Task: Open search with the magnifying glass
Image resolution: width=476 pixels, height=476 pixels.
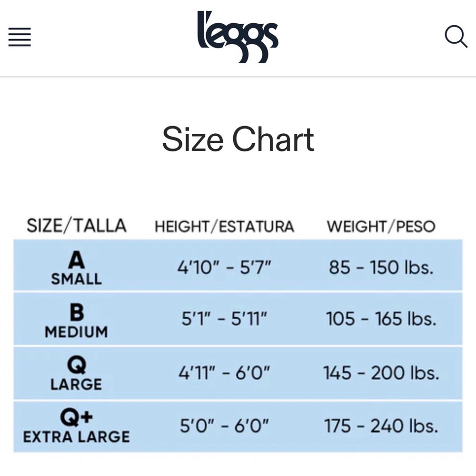Action: pos(456,37)
